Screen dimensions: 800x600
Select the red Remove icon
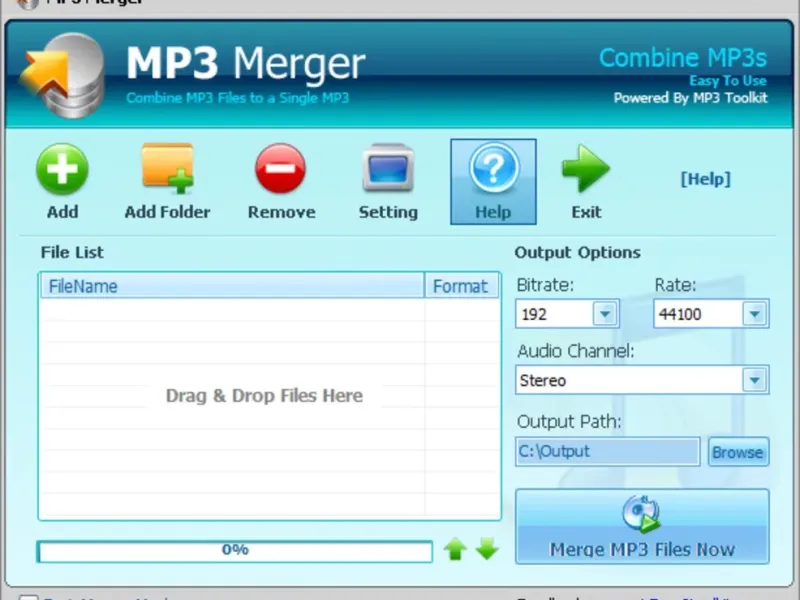[x=281, y=169]
